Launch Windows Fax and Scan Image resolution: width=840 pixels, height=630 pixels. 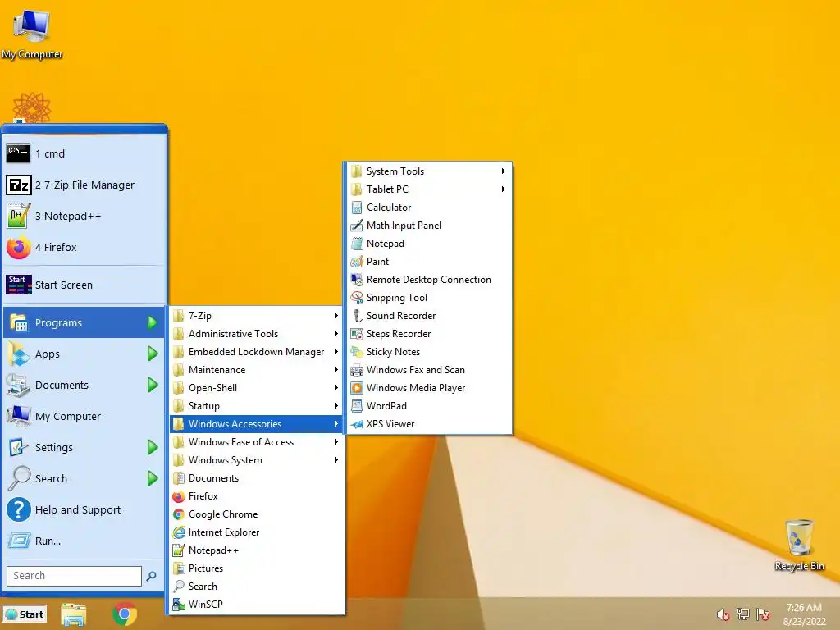pos(428,370)
